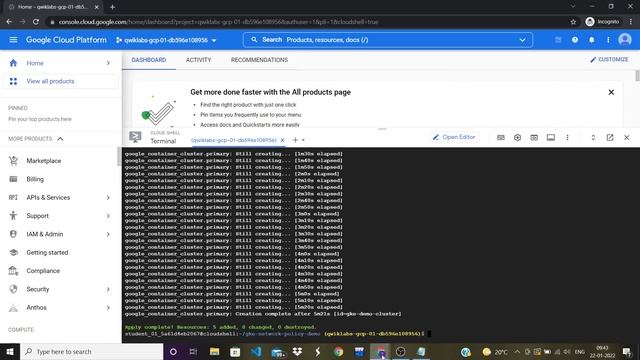Maximize the Cloud Shell panel height
640x360 pixels.
(x=593, y=138)
